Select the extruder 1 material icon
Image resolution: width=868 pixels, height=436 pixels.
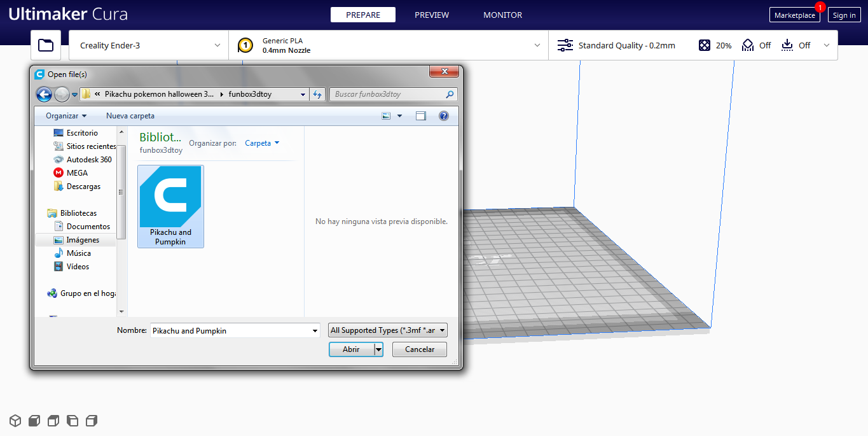coord(245,45)
